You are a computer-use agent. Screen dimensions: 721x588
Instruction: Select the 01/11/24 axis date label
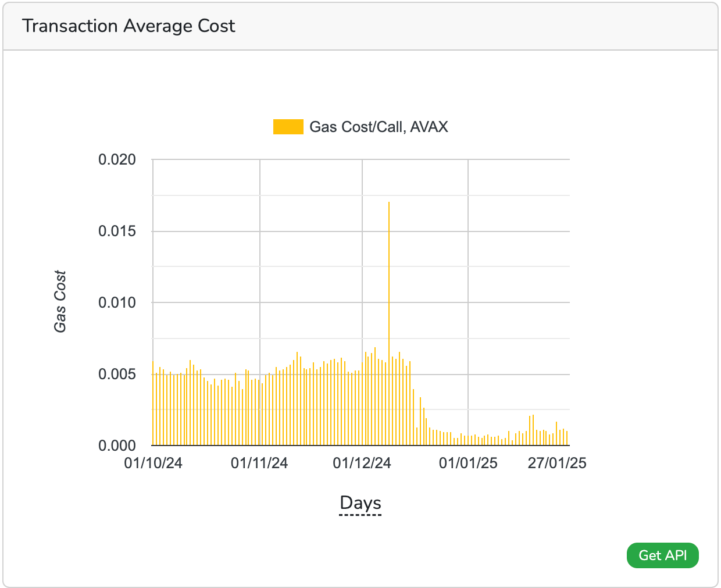click(x=259, y=464)
